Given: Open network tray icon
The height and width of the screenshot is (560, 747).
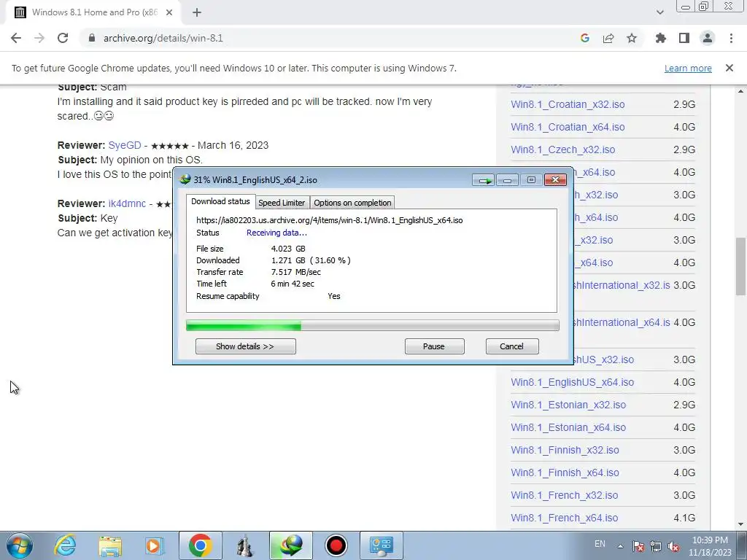Looking at the screenshot, I should pos(656,546).
